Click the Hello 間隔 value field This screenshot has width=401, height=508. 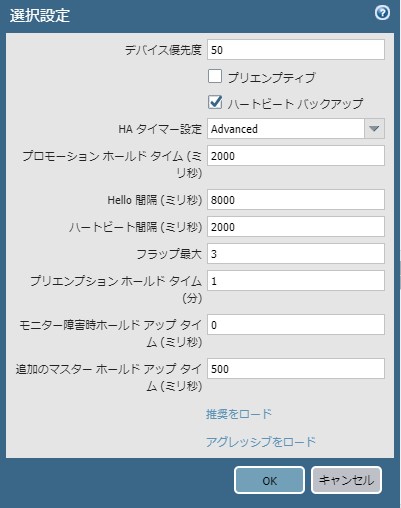296,200
